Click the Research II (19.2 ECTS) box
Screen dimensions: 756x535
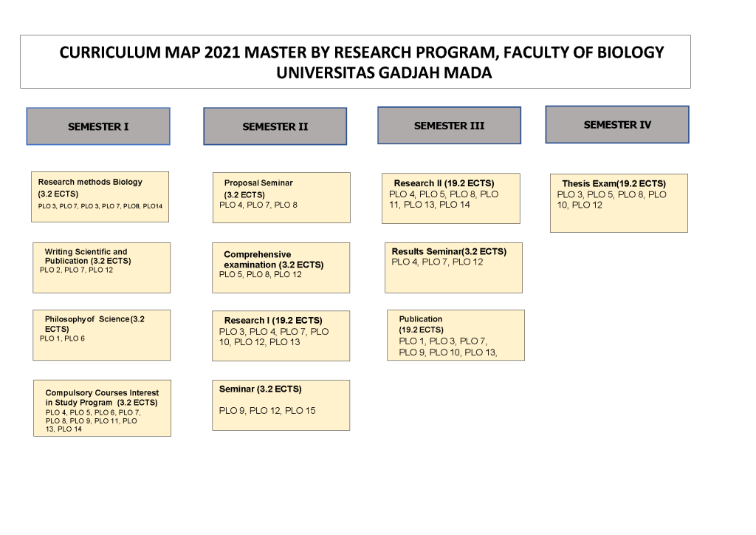451,198
